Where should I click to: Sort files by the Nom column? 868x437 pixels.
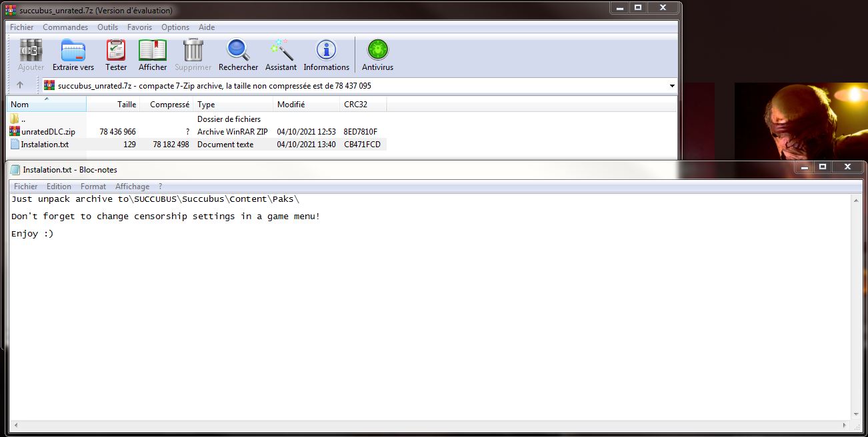point(46,105)
